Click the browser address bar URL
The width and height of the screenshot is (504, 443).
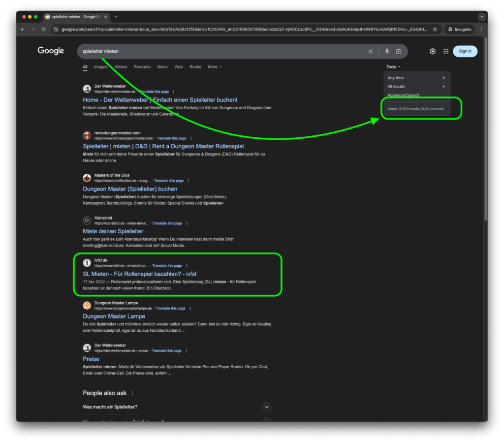[244, 29]
